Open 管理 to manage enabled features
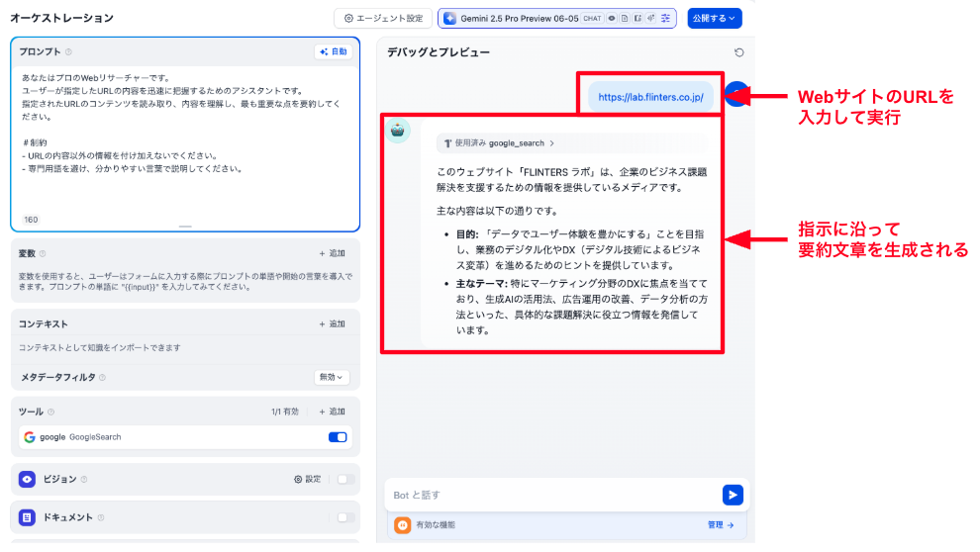The image size is (980, 552). point(721,525)
